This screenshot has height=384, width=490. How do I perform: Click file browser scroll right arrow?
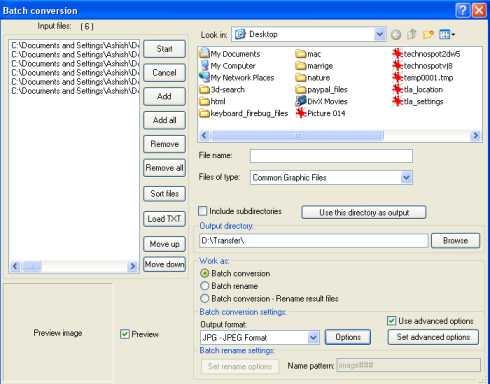[x=476, y=136]
